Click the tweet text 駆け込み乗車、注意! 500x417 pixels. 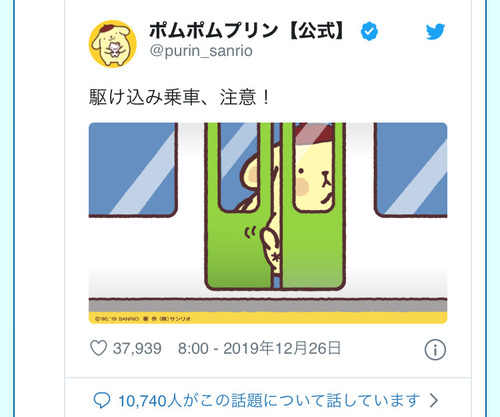[x=179, y=97]
